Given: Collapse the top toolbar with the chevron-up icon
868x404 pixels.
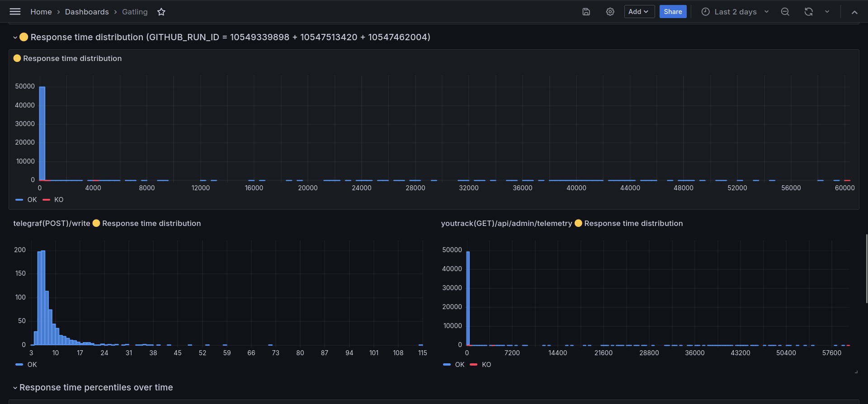Looking at the screenshot, I should point(854,12).
